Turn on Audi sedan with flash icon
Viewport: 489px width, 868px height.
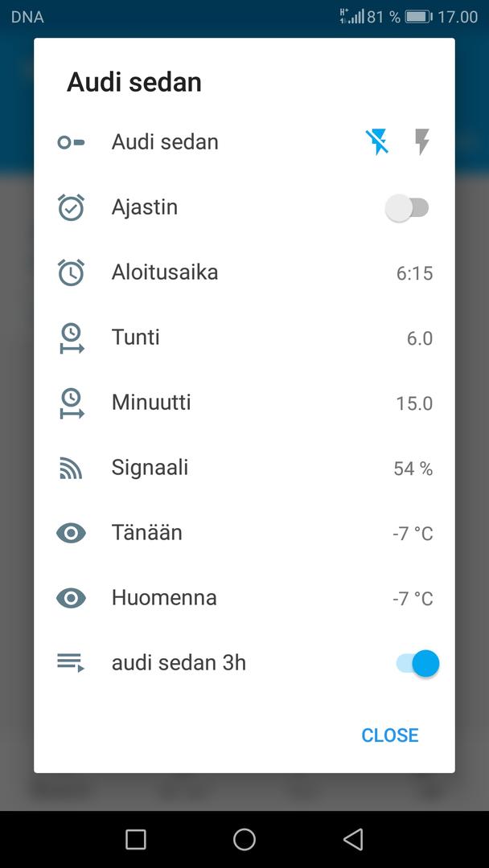click(x=421, y=142)
